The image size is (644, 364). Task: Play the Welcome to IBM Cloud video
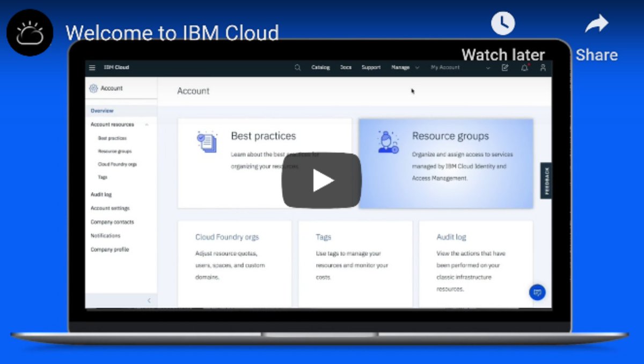coord(322,181)
